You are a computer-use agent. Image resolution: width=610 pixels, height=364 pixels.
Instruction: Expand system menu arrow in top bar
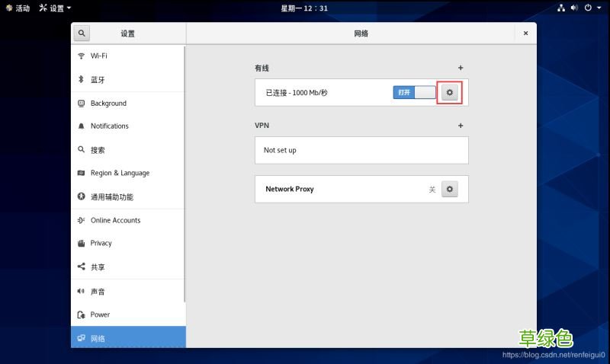pyautogui.click(x=599, y=8)
